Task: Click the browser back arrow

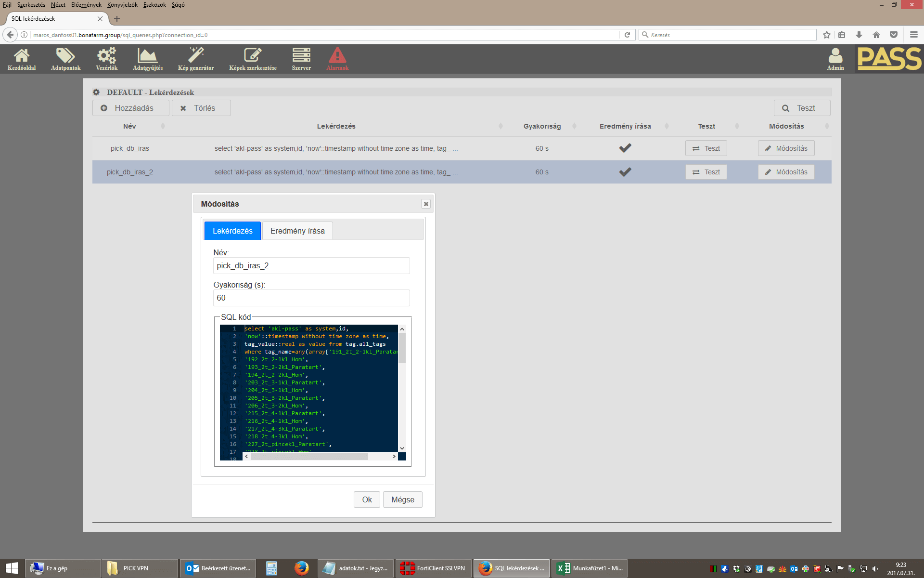Action: coord(10,35)
